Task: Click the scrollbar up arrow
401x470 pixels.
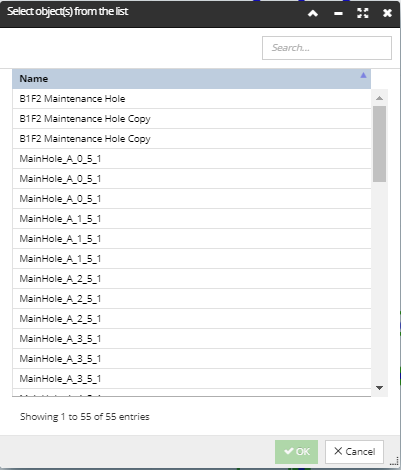Action: pos(379,98)
